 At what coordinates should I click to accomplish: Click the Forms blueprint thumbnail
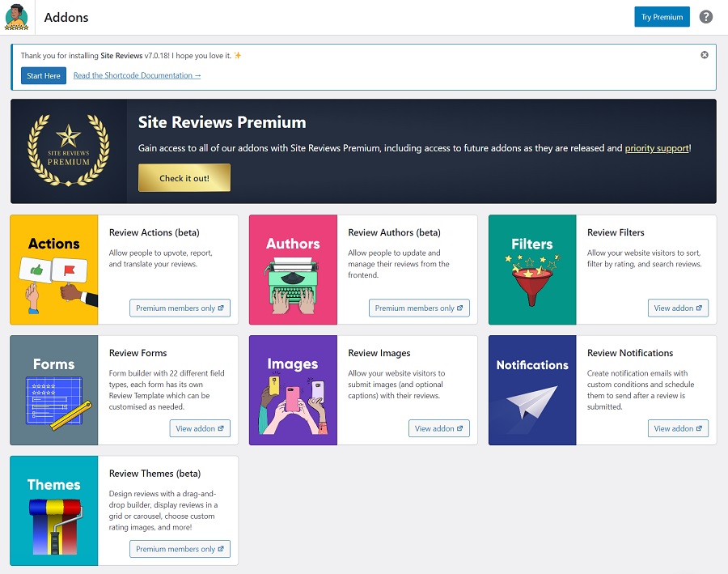point(54,390)
